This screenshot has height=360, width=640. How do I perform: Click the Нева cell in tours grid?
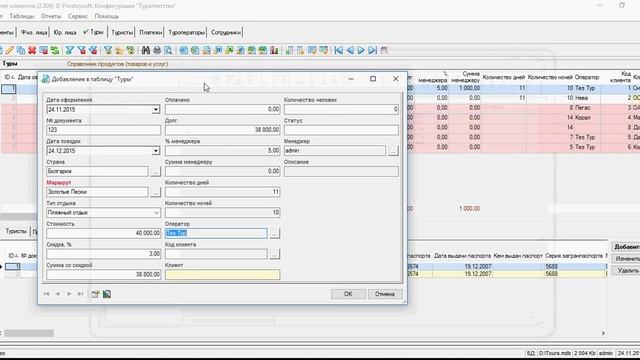pos(587,98)
